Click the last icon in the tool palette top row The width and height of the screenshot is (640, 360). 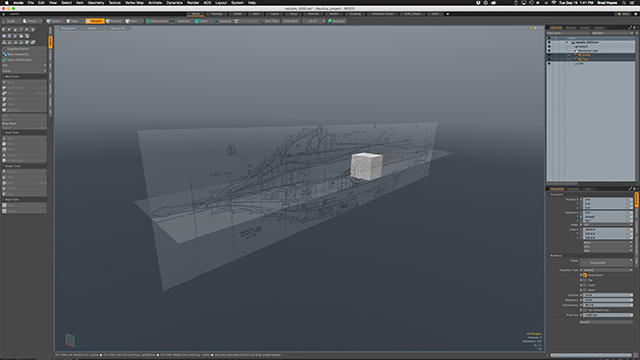(33, 29)
